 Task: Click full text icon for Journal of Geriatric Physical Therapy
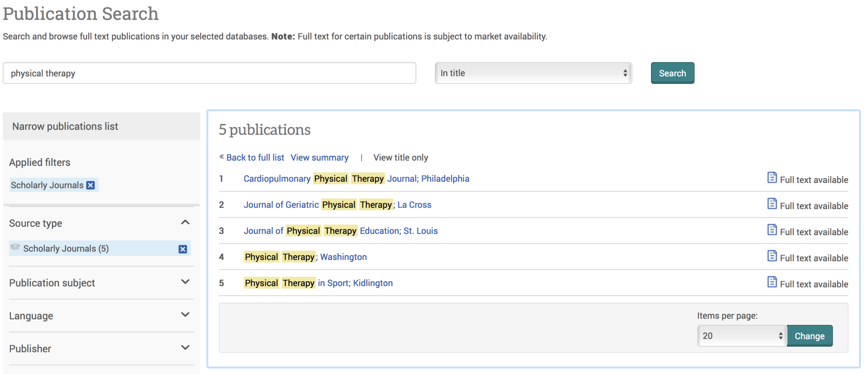click(771, 204)
